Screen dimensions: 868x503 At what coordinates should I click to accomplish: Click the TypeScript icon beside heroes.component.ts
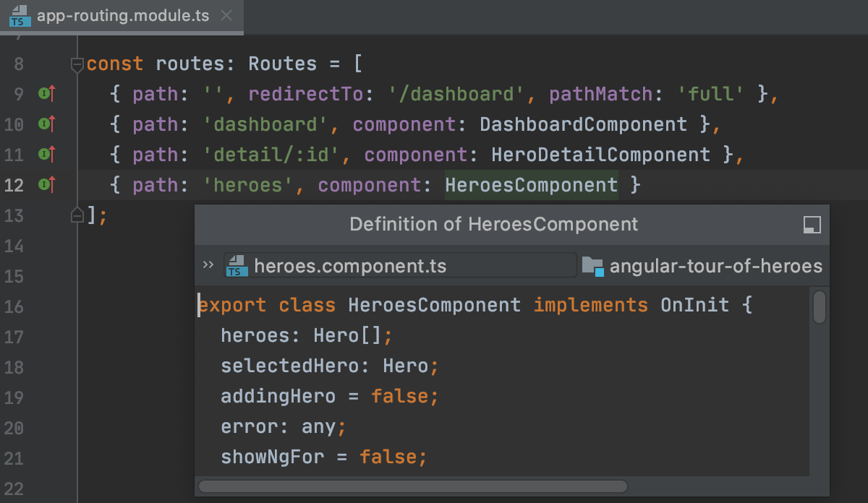pyautogui.click(x=238, y=266)
